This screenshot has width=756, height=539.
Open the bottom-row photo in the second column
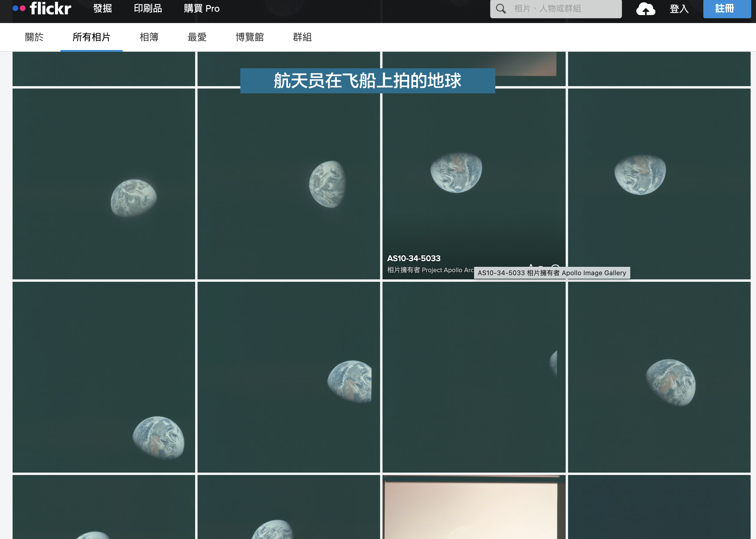pyautogui.click(x=289, y=507)
